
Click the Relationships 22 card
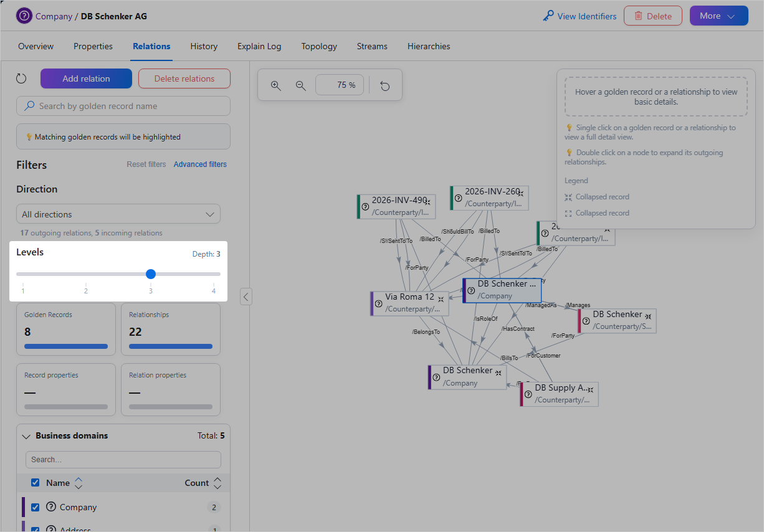(x=171, y=329)
